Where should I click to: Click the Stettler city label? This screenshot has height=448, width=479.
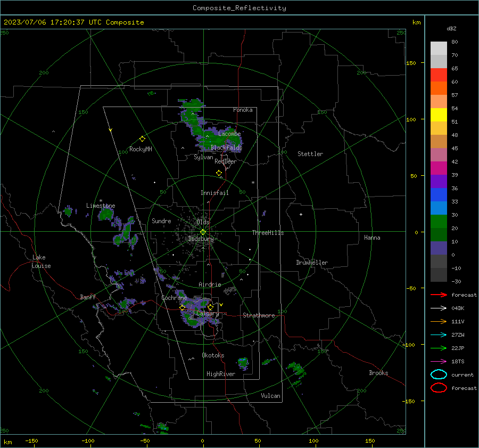point(310,154)
